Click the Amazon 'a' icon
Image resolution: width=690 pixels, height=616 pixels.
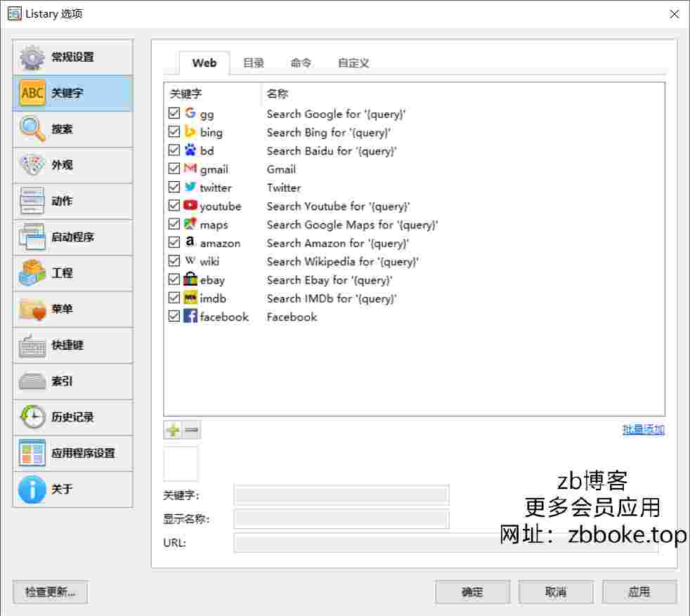coord(190,242)
